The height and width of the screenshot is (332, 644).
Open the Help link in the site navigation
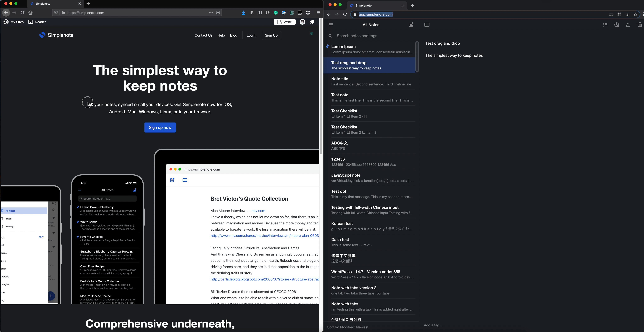tap(221, 35)
